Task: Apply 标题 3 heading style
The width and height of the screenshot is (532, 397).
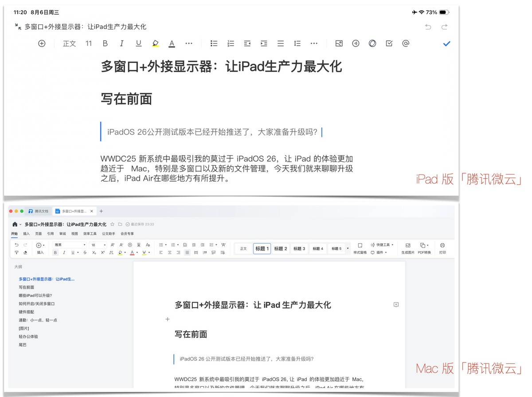Action: click(299, 249)
